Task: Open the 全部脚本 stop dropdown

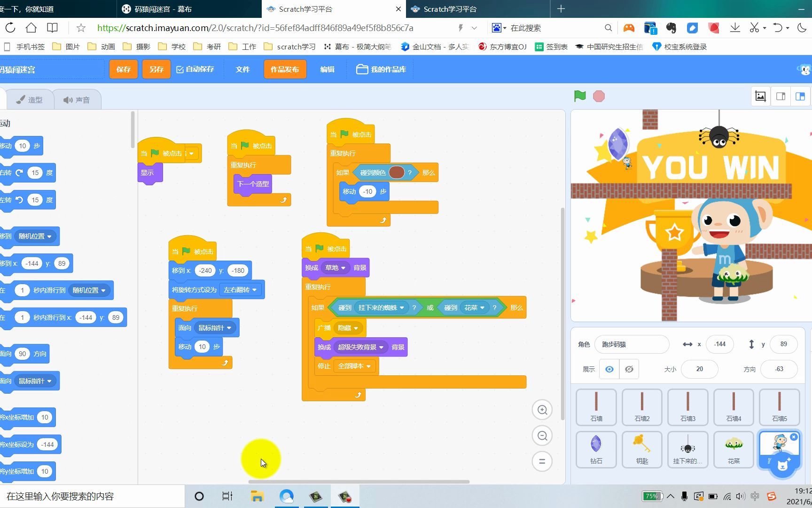Action: (355, 366)
